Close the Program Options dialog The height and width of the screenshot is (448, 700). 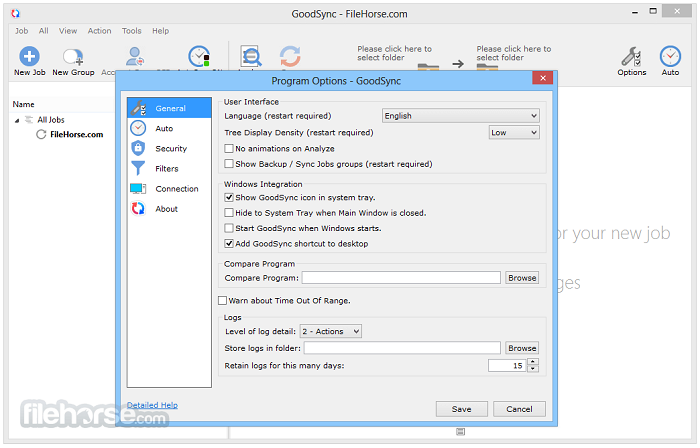[x=542, y=78]
